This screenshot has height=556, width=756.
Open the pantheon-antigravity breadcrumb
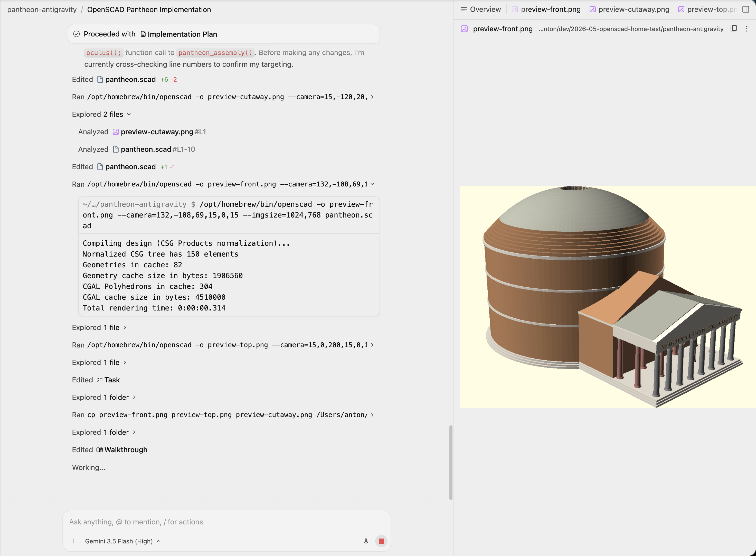[42, 10]
